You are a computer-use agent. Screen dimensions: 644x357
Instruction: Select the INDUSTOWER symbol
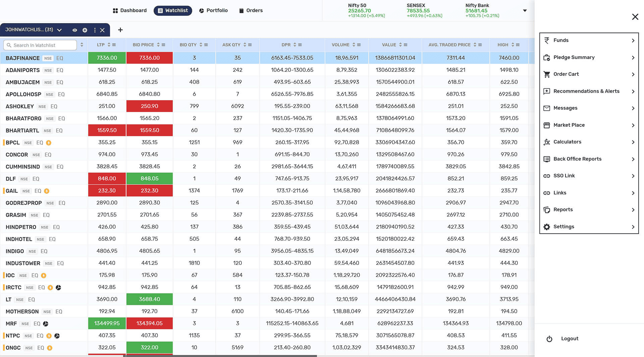pyautogui.click(x=23, y=263)
